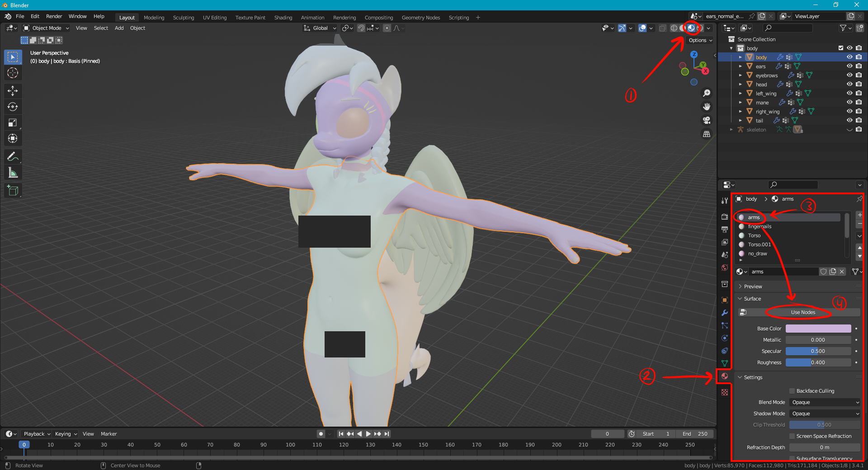Click the pan view hand icon
Screen dimensions: 868x470
click(706, 107)
